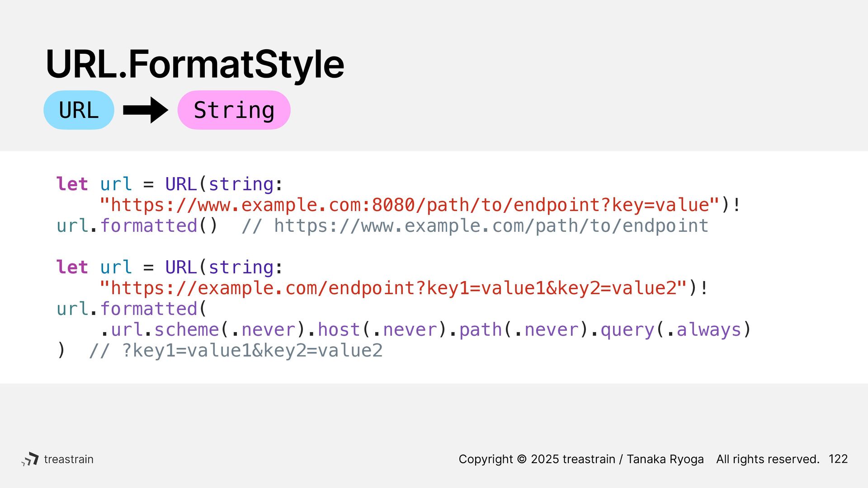Click the .path(.never) code segment
The height and width of the screenshot is (488, 868).
[519, 330]
